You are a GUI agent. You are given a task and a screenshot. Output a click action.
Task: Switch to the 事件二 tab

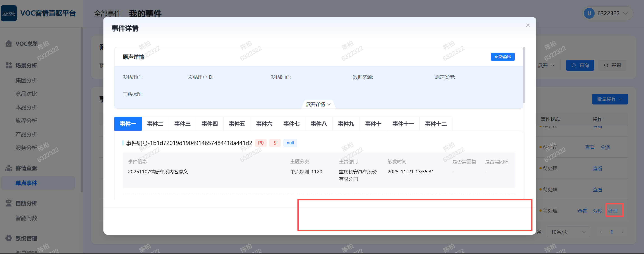(x=155, y=124)
